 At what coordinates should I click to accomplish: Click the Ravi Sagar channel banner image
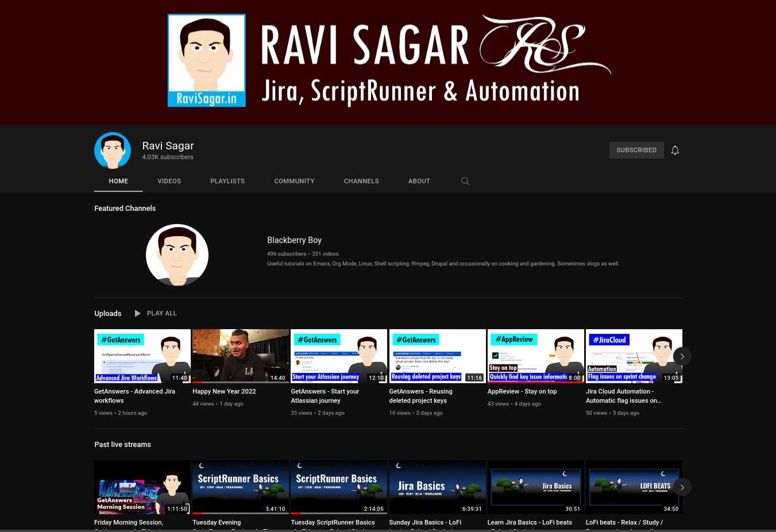pos(388,62)
